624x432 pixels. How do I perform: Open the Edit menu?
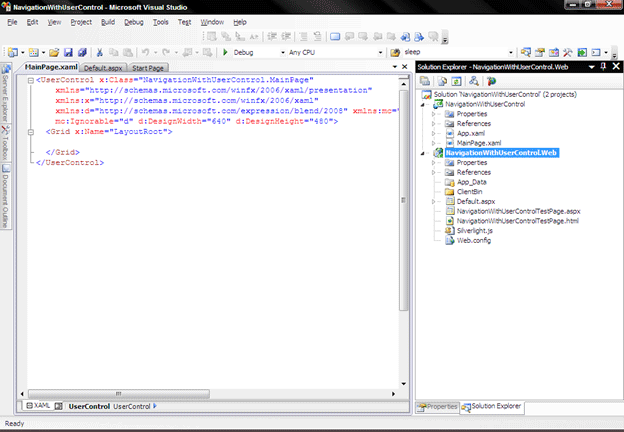tap(32, 22)
